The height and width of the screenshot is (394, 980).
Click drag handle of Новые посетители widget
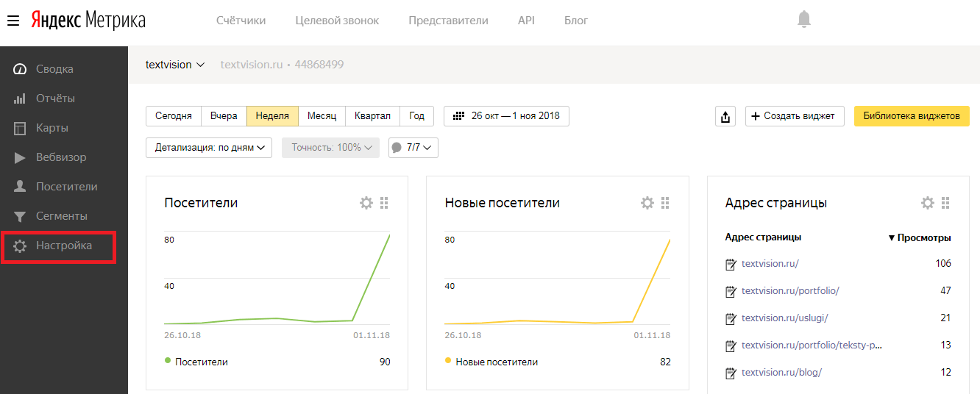click(x=665, y=203)
